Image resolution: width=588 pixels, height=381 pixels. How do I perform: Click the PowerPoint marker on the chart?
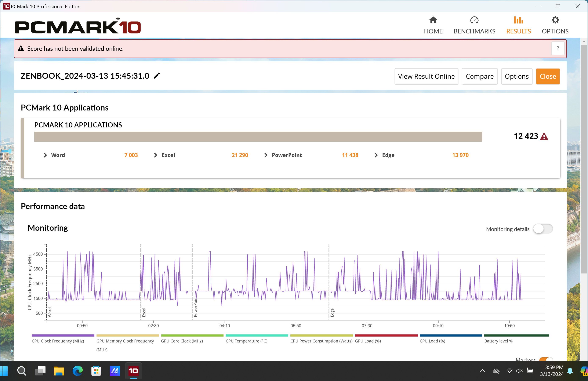click(195, 306)
